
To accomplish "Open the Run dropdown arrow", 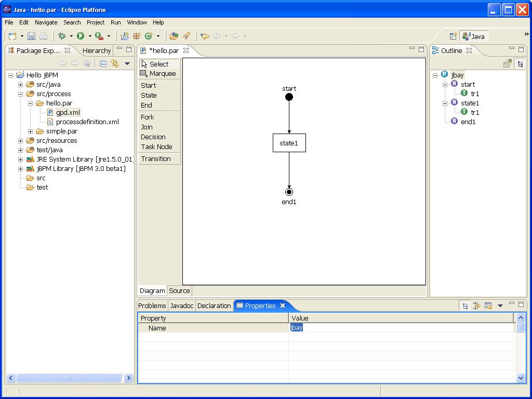I will 90,36.
